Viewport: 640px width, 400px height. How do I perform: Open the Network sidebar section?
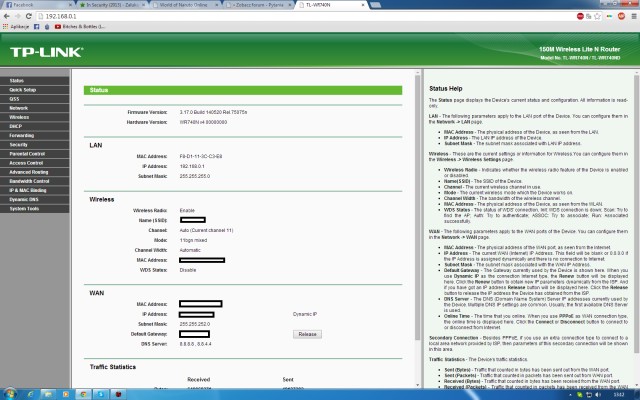coord(35,108)
